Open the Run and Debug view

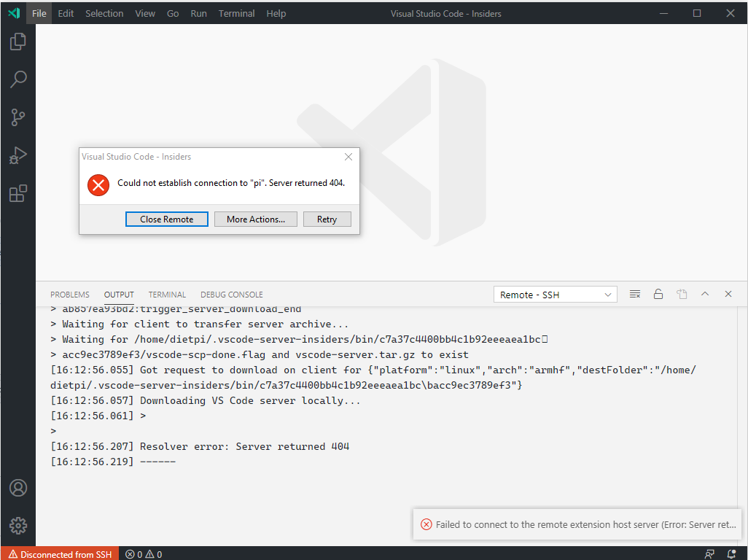coord(17,155)
